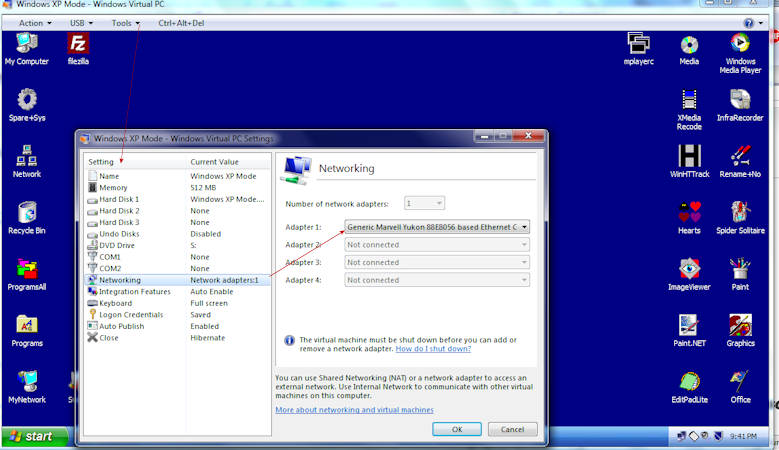Open the Programs desktop icon
The width and height of the screenshot is (779, 450).
(x=27, y=330)
